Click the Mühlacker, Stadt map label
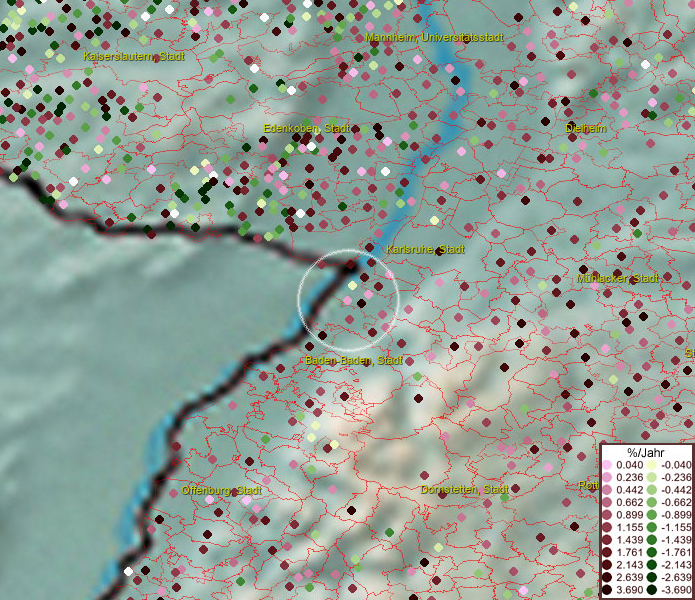Image resolution: width=695 pixels, height=600 pixels. tap(617, 278)
